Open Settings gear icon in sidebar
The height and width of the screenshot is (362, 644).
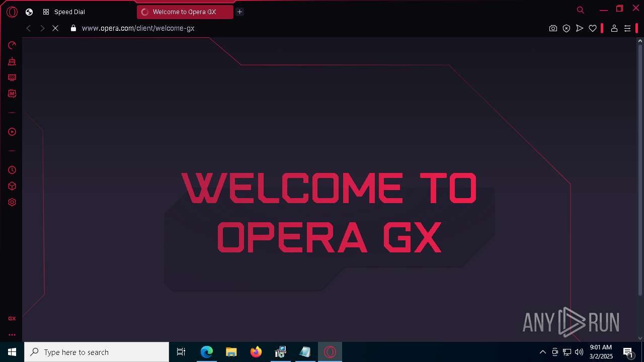(x=12, y=202)
